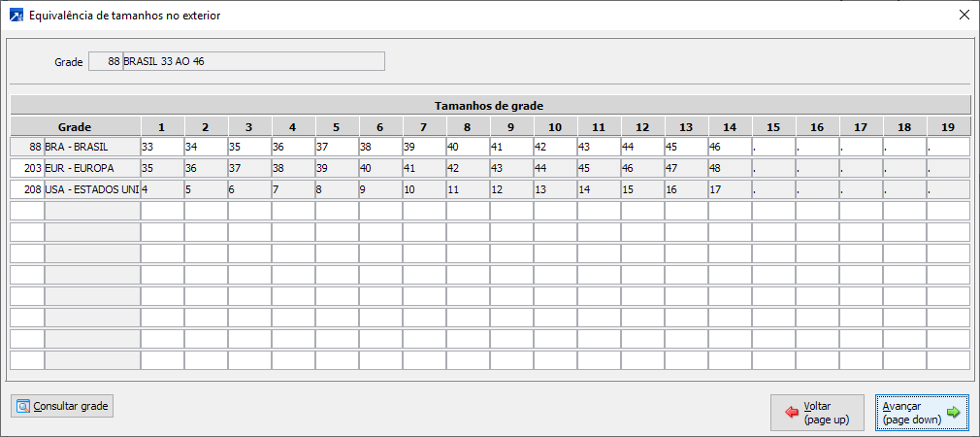The height and width of the screenshot is (437, 980).
Task: Click the red Voltar arrow icon
Action: coord(793,412)
